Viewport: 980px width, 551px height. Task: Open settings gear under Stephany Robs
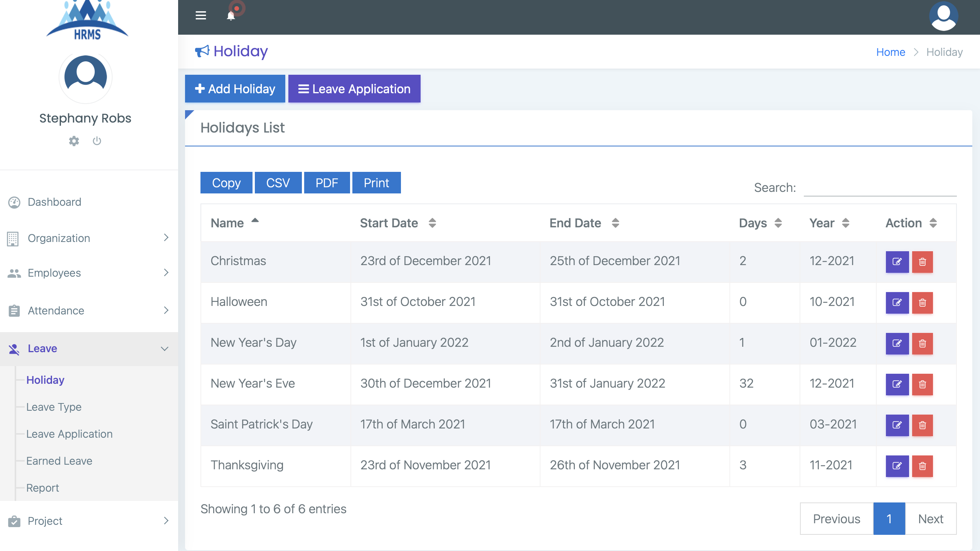pos(74,141)
